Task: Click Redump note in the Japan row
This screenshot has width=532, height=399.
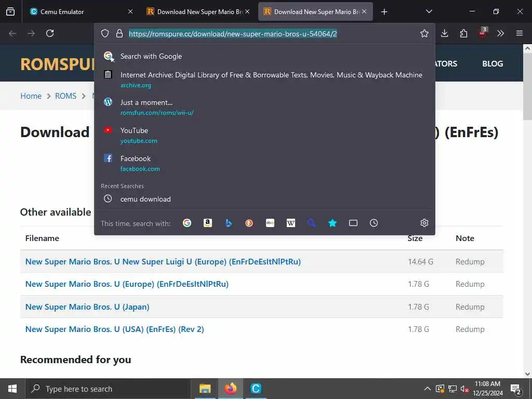Action: pyautogui.click(x=470, y=307)
